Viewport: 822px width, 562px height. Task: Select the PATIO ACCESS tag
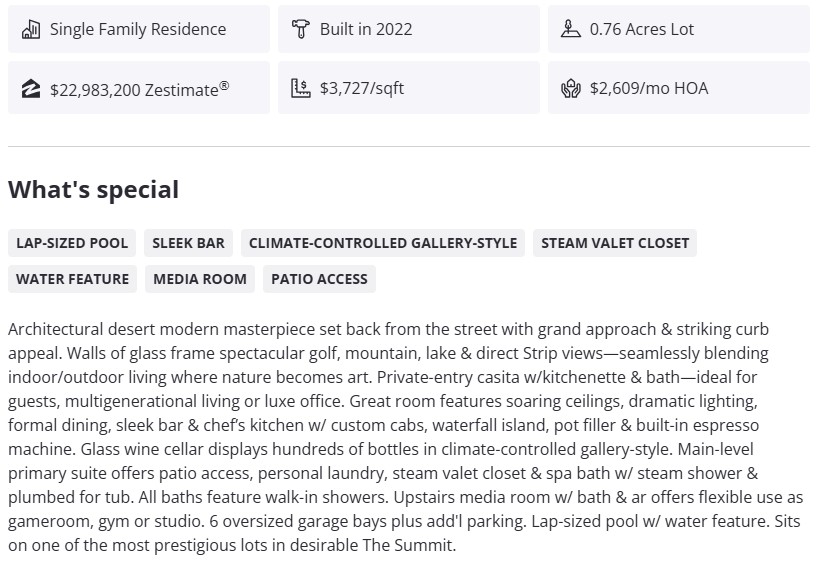tap(319, 279)
